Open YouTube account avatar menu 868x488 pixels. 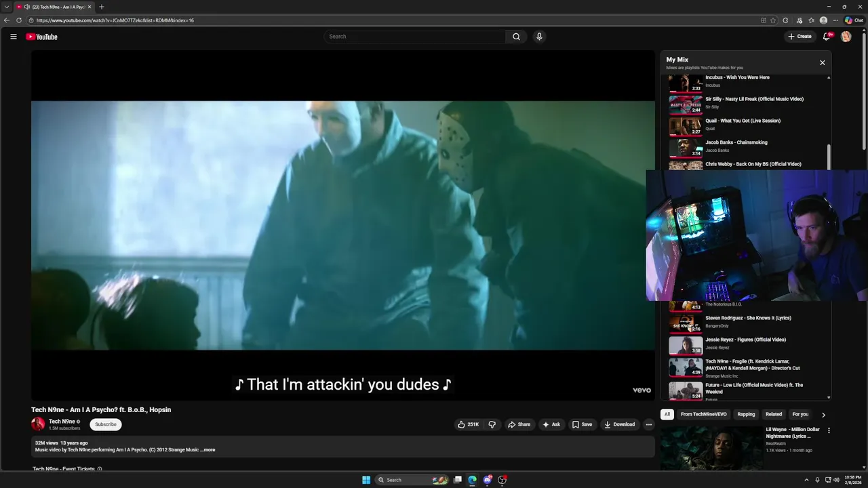click(x=846, y=37)
